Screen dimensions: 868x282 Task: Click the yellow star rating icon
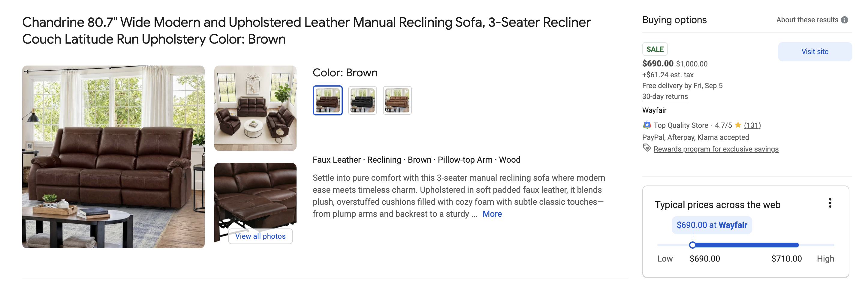(x=738, y=125)
